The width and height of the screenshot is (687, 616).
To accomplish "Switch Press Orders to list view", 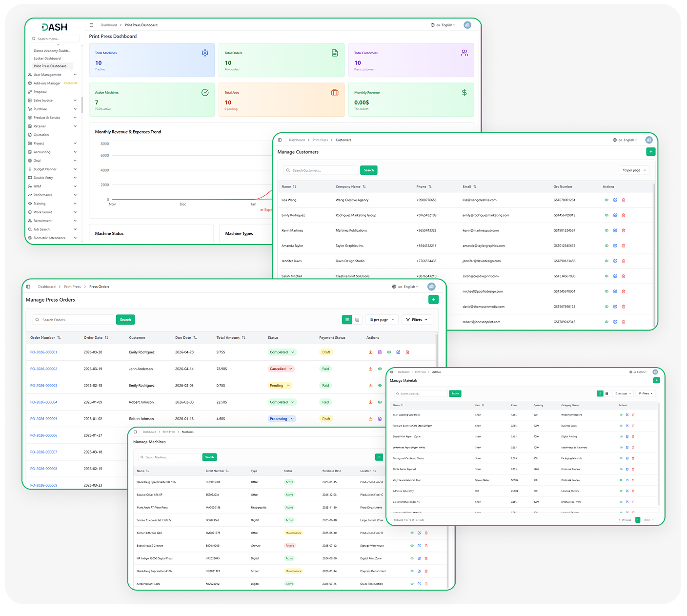I will pyautogui.click(x=347, y=320).
